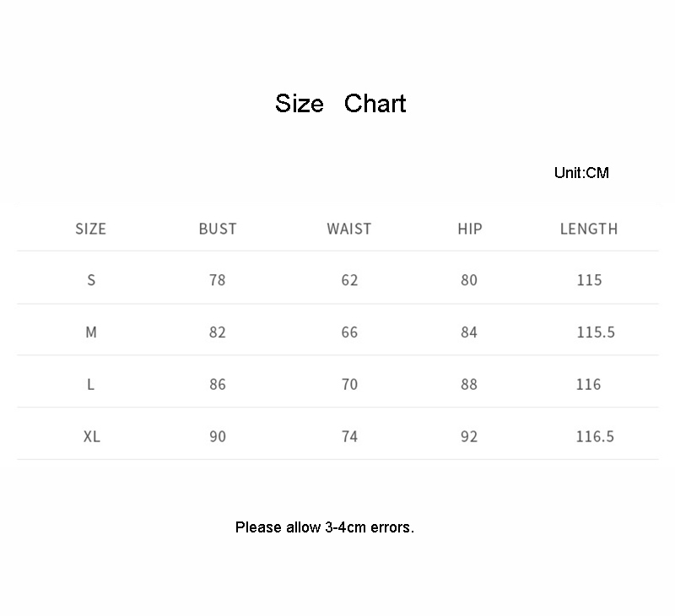The width and height of the screenshot is (675, 616).
Task: Click length value 115 for size S
Action: pyautogui.click(x=589, y=280)
